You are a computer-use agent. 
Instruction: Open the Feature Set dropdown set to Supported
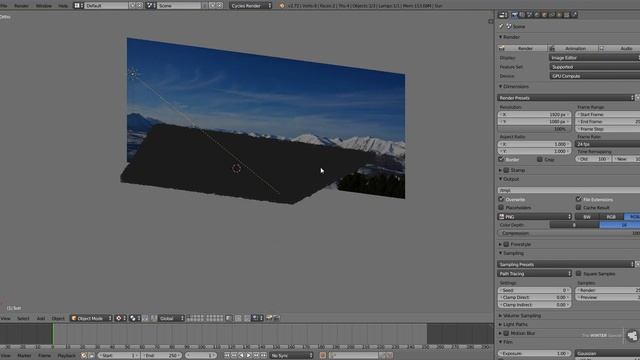pos(595,67)
